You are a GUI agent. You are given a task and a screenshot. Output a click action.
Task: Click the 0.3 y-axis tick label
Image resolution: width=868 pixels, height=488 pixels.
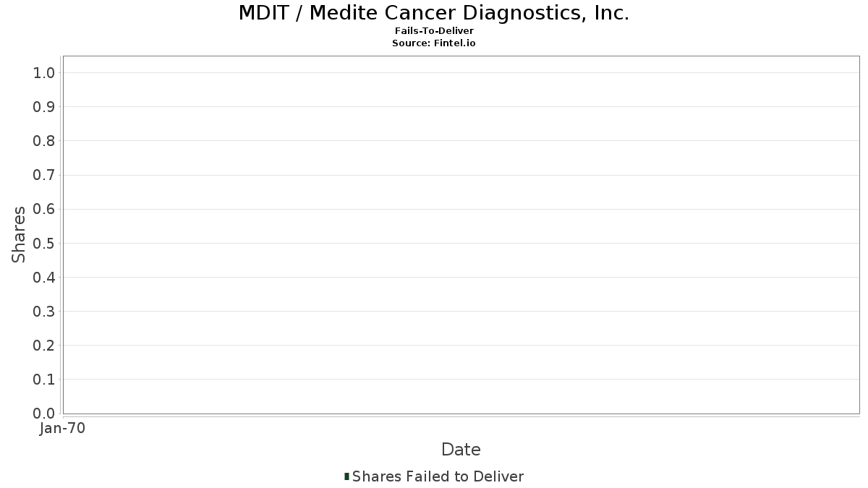click(44, 311)
